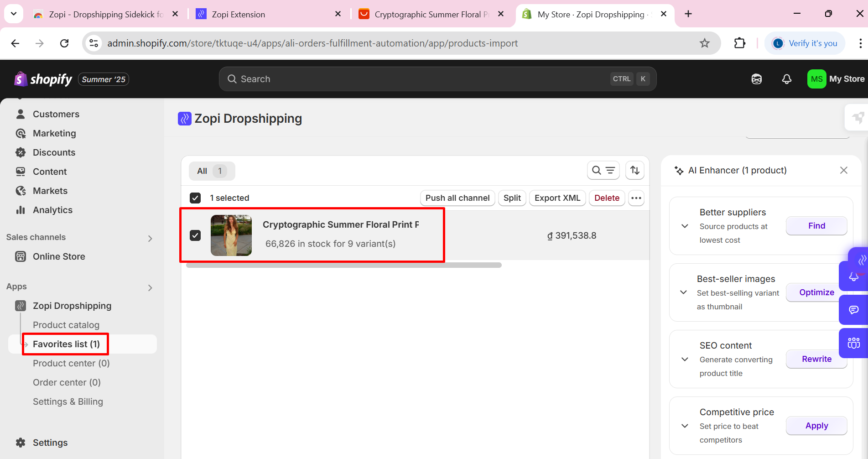Viewport: 868px width, 459px height.
Task: Bookmark page with the star icon
Action: coord(705,43)
